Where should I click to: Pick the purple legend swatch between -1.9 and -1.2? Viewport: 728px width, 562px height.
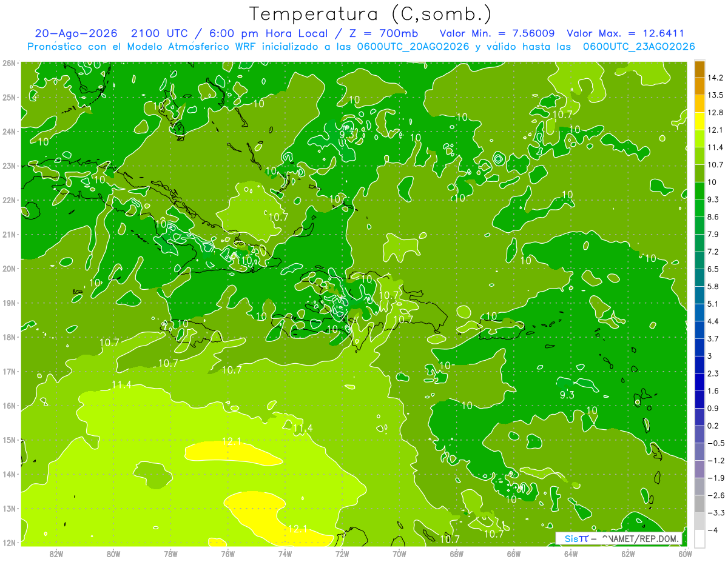click(x=699, y=469)
